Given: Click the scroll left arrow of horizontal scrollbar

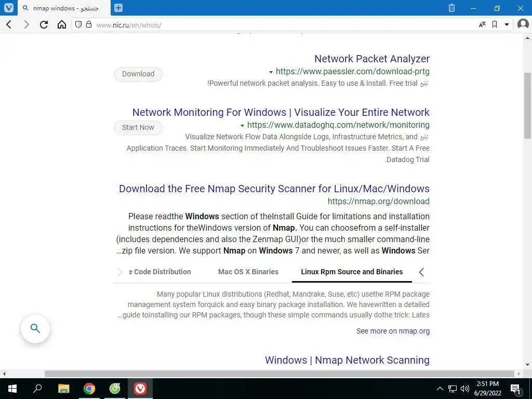Looking at the screenshot, I should [4, 374].
